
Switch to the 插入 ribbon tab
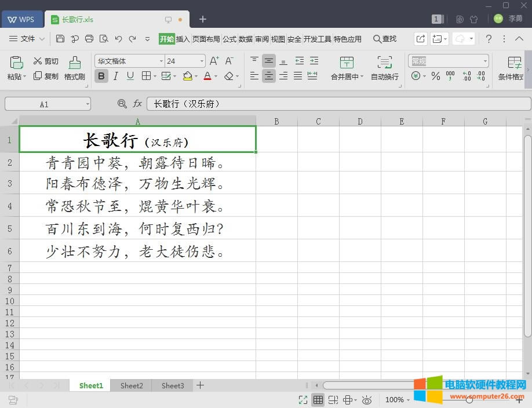tap(182, 39)
